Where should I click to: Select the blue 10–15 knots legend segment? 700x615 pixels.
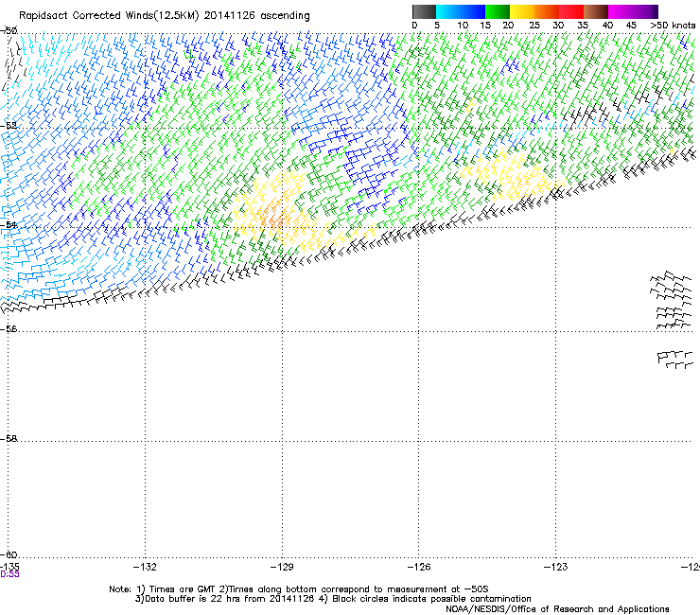[473, 11]
